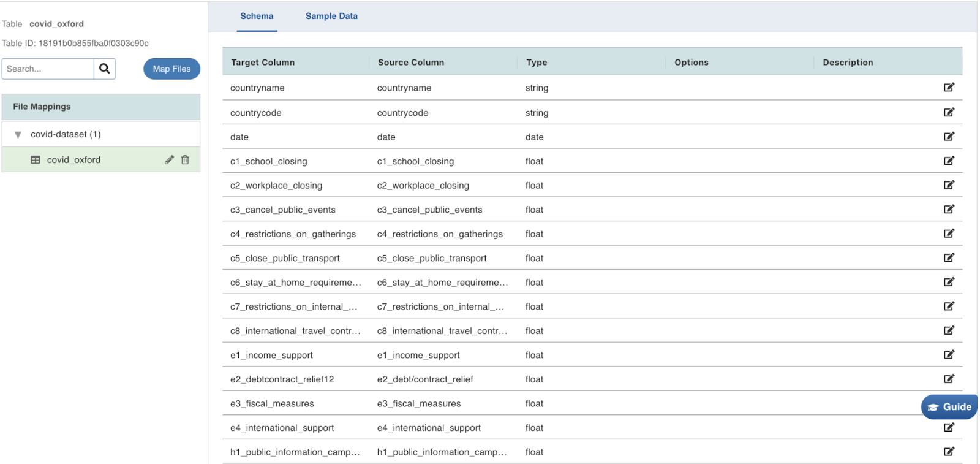Click the covid_oxford table icon
This screenshot has width=980, height=464.
pos(36,160)
